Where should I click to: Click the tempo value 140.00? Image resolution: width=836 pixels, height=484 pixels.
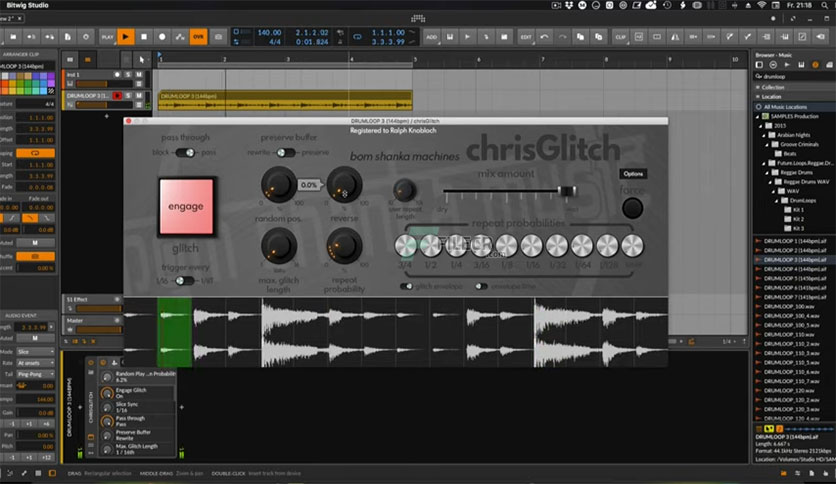pos(269,33)
